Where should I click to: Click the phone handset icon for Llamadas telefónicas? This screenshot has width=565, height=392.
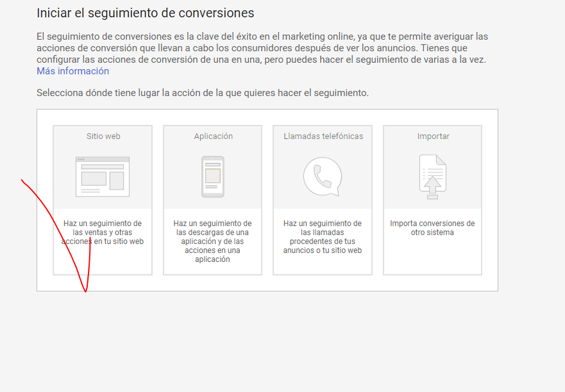tap(323, 177)
